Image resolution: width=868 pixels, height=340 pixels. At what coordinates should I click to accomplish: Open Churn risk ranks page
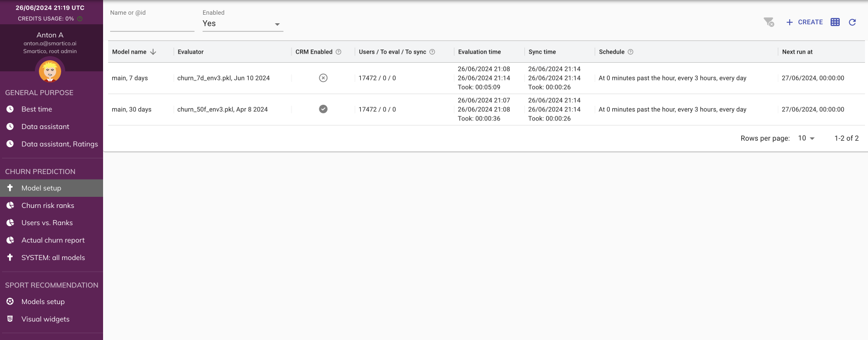tap(47, 205)
